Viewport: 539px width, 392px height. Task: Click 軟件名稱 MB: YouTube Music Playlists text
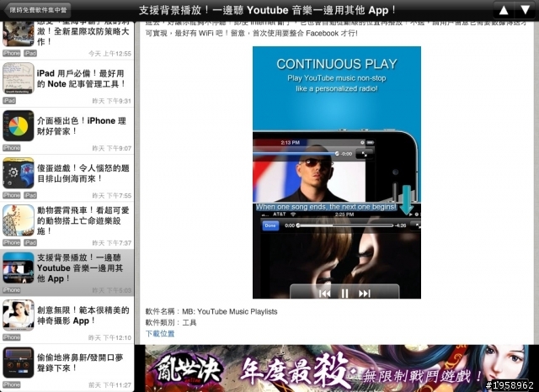click(x=211, y=312)
